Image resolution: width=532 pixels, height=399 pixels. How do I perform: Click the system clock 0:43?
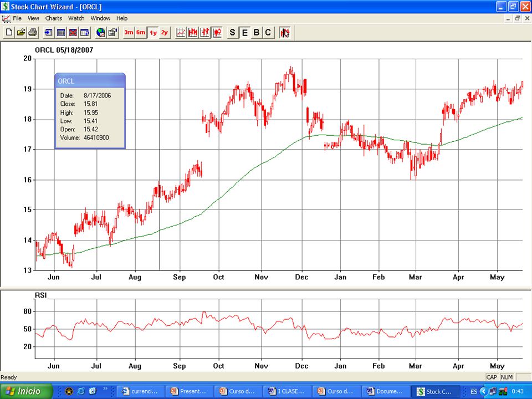point(518,392)
